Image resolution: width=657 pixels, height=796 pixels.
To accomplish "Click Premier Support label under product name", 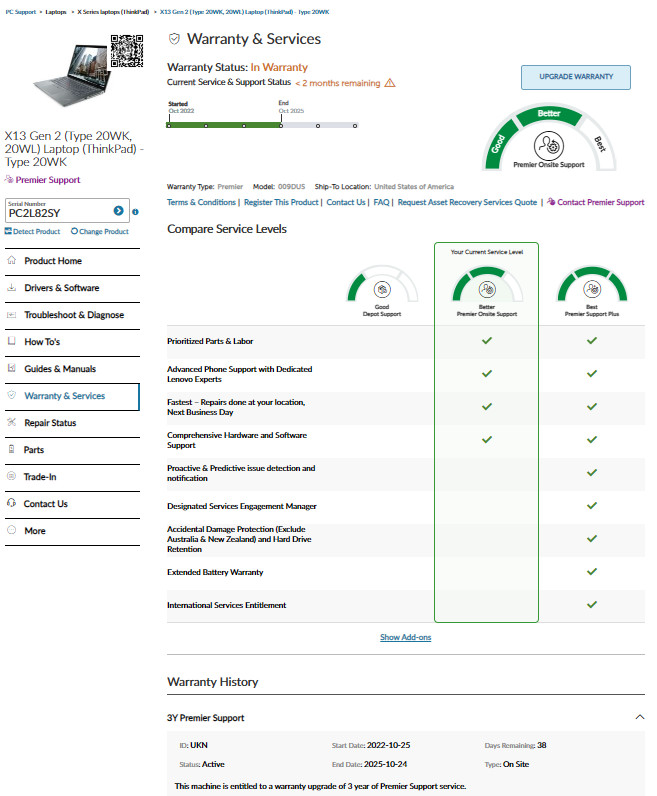I will click(x=48, y=180).
